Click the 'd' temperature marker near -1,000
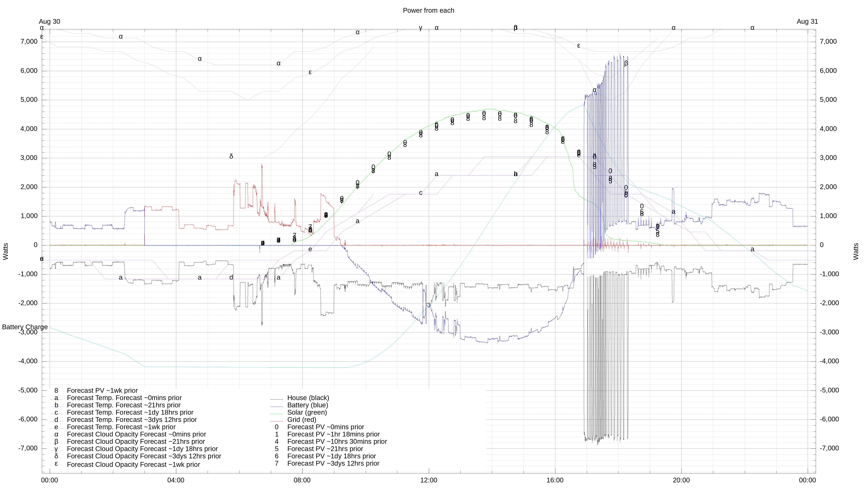 [231, 278]
